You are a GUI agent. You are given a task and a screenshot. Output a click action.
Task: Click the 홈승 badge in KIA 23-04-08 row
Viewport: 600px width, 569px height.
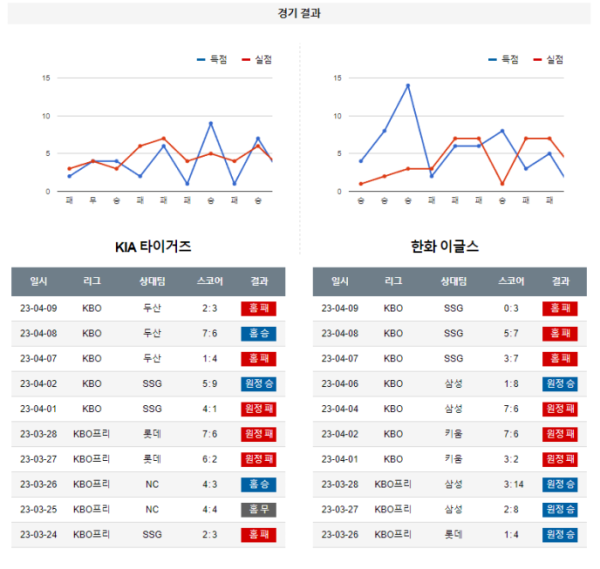pyautogui.click(x=259, y=334)
